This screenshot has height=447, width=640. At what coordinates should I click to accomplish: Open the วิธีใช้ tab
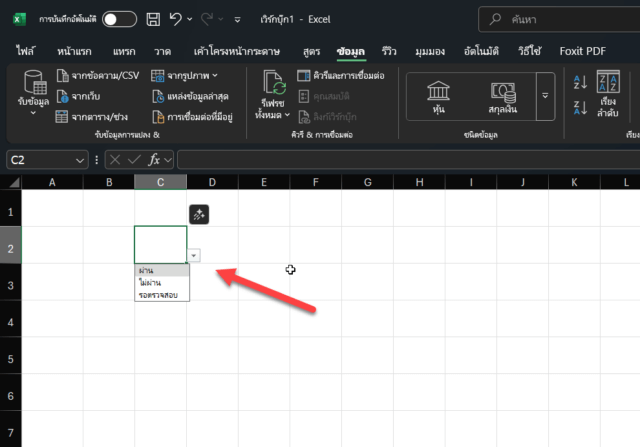529,51
